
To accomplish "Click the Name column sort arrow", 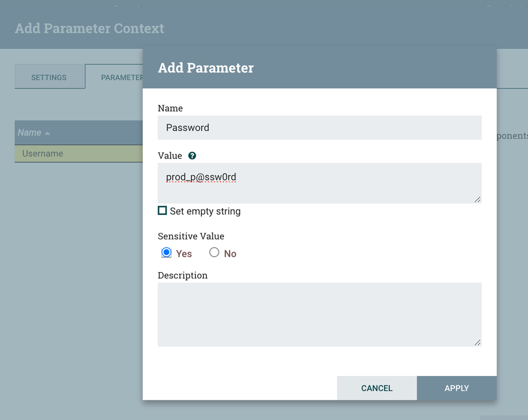I will point(48,133).
